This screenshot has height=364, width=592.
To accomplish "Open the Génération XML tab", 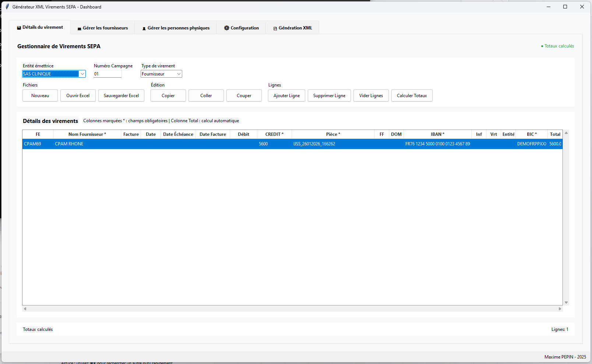I will click(292, 28).
